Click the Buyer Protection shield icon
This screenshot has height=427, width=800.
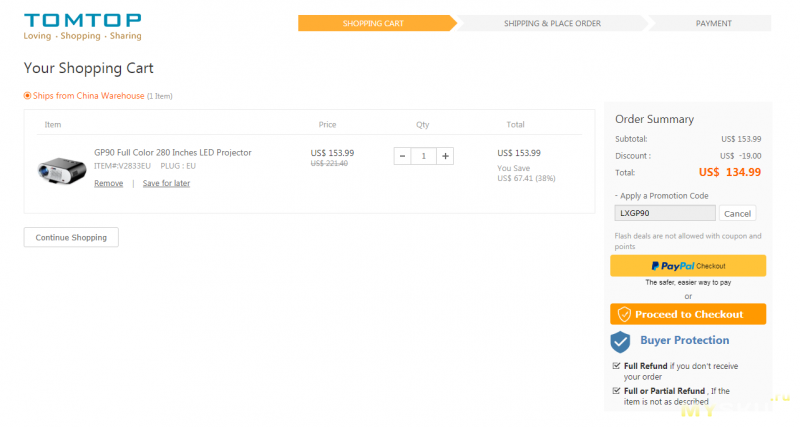pyautogui.click(x=620, y=342)
